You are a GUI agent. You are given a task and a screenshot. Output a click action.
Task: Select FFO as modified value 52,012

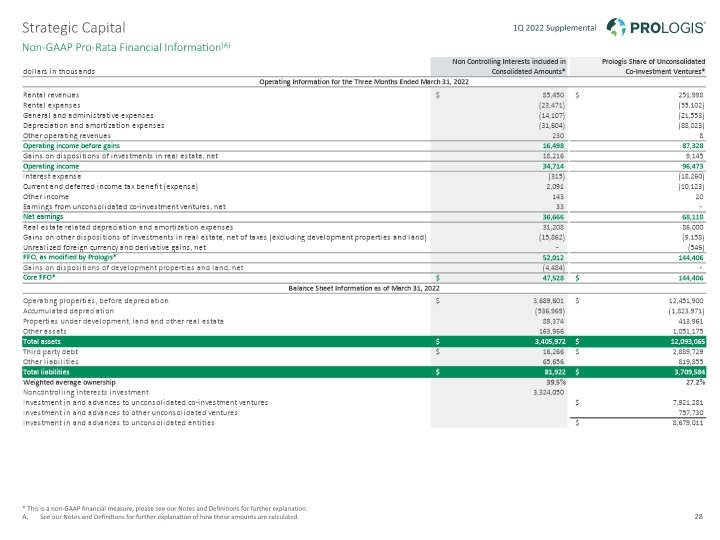553,258
